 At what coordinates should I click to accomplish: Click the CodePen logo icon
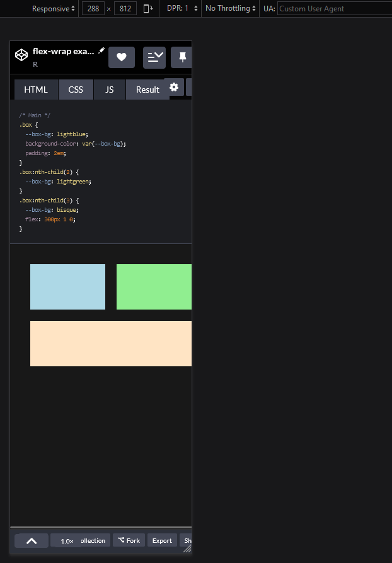[x=21, y=55]
